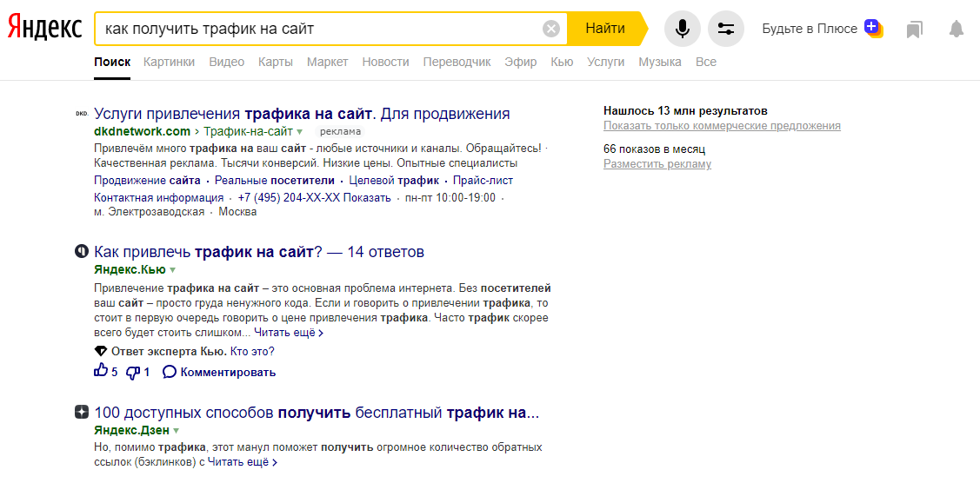Click 'Разместить рекламу' link
Screen dimensions: 980x483
pyautogui.click(x=657, y=164)
